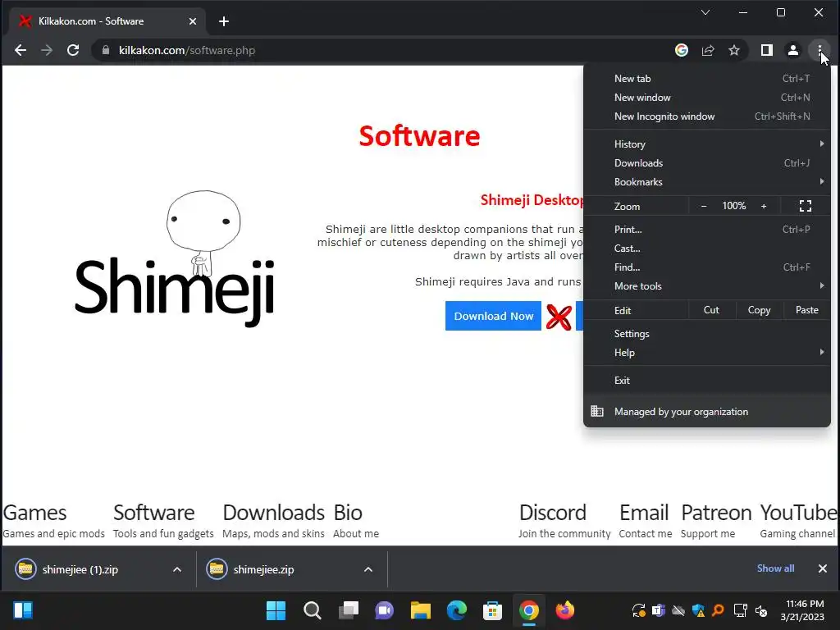The height and width of the screenshot is (630, 840).
Task: Increase zoom with plus button
Action: 764,206
